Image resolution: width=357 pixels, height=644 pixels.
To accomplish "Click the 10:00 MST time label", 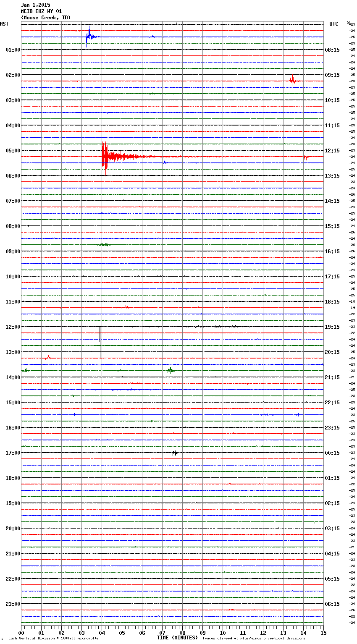I will 13,277.
